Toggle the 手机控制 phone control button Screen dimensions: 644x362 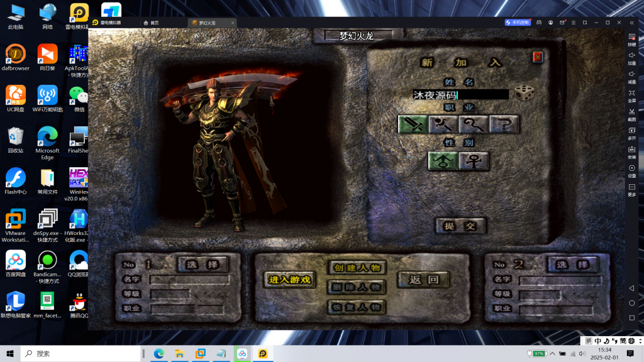pos(518,23)
